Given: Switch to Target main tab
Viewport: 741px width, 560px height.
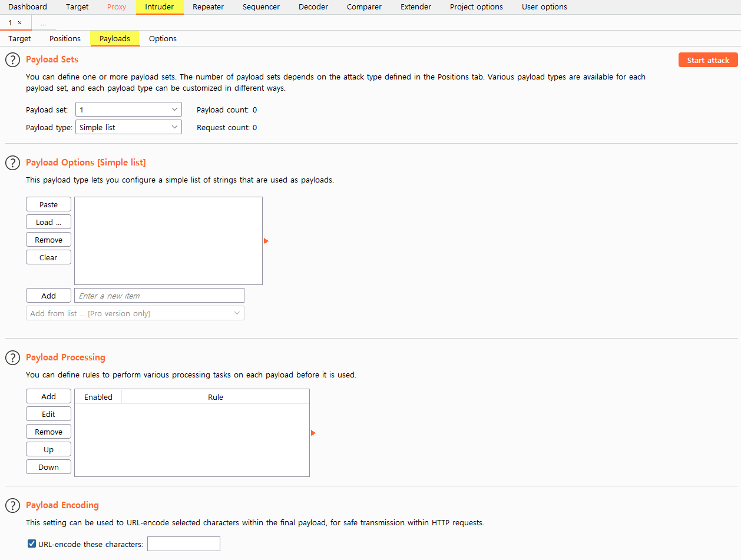Looking at the screenshot, I should (77, 7).
